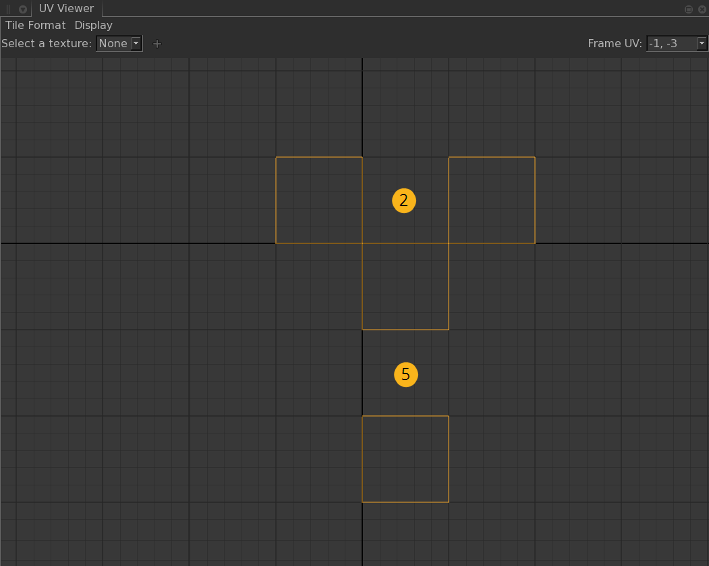Close the UV Viewer panel
Viewport: 709px width, 566px height.
tap(702, 9)
